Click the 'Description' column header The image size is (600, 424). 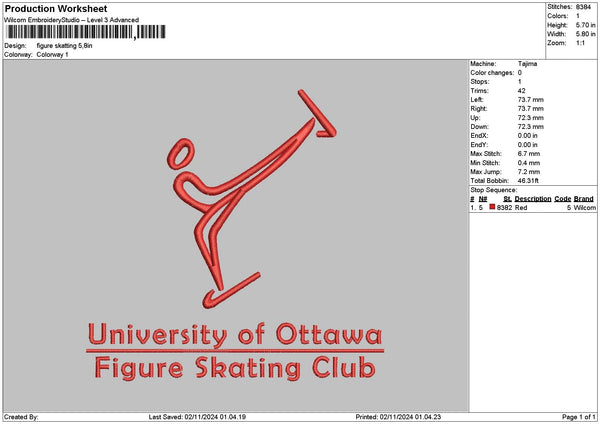[533, 199]
